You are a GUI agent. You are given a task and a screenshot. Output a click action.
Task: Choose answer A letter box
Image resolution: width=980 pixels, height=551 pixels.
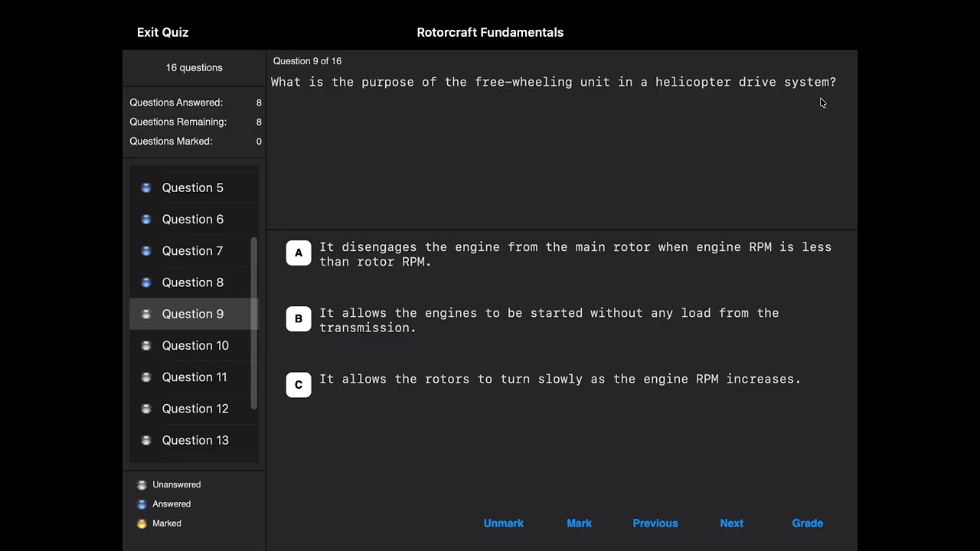pyautogui.click(x=299, y=253)
